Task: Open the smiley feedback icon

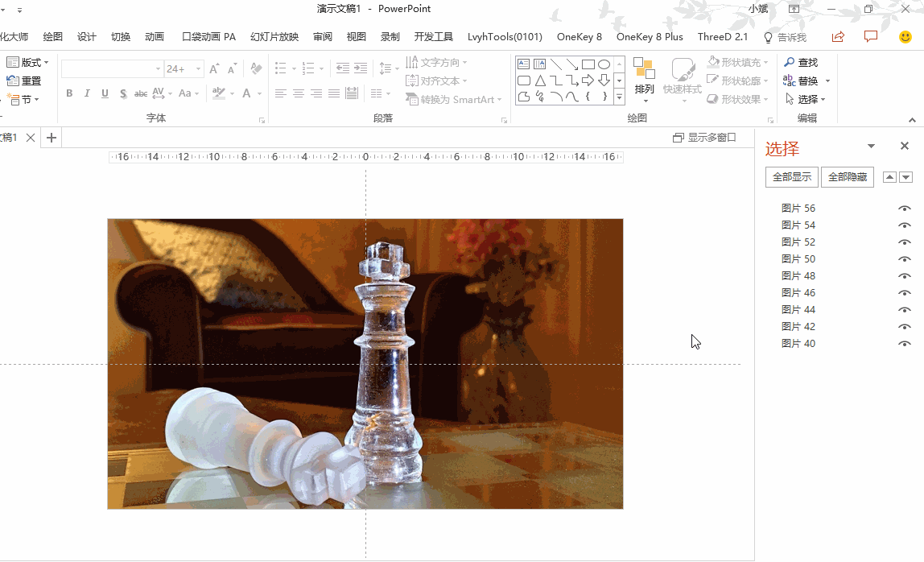Action: (x=905, y=37)
